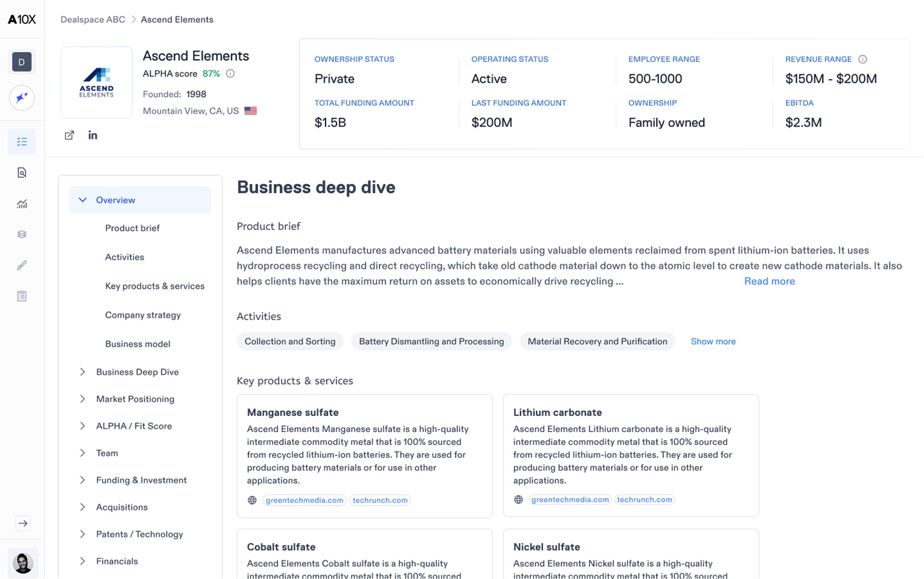The height and width of the screenshot is (579, 924).
Task: Click the $150M - $200M revenue value
Action: (x=831, y=78)
